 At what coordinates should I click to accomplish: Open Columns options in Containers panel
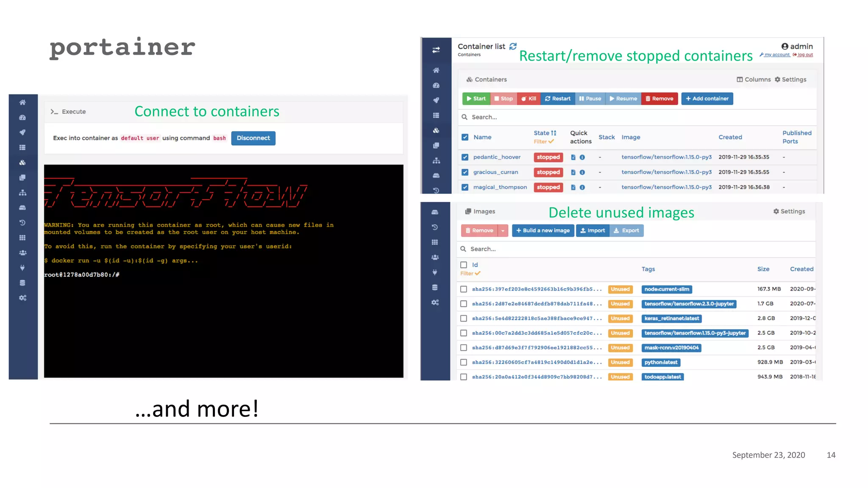(x=754, y=80)
